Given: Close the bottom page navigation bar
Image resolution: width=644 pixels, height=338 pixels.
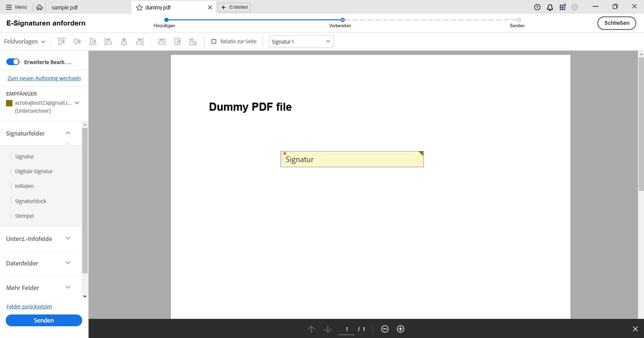Looking at the screenshot, I should pyautogui.click(x=635, y=329).
